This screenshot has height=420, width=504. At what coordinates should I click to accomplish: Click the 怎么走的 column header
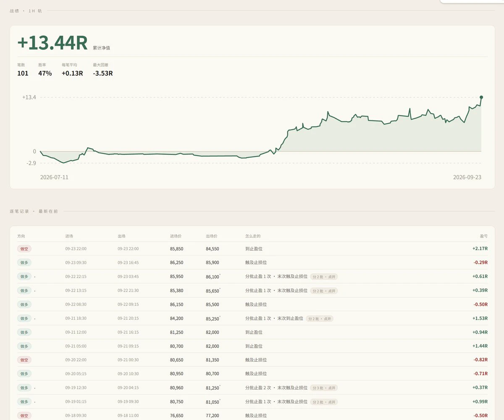pos(253,236)
